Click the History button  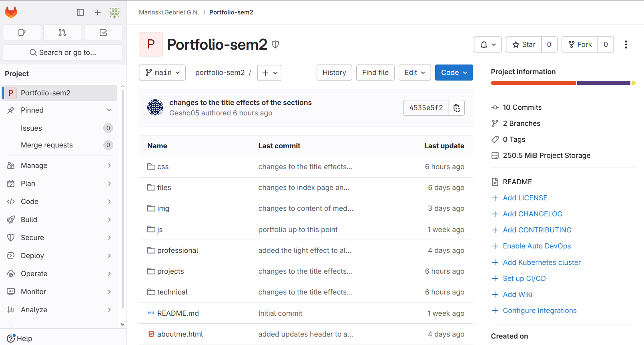(x=334, y=73)
